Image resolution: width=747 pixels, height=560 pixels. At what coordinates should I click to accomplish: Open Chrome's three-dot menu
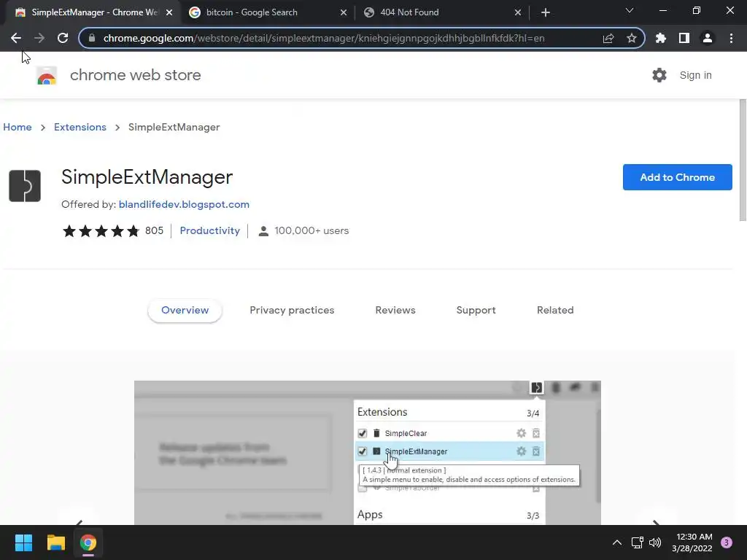pos(731,38)
